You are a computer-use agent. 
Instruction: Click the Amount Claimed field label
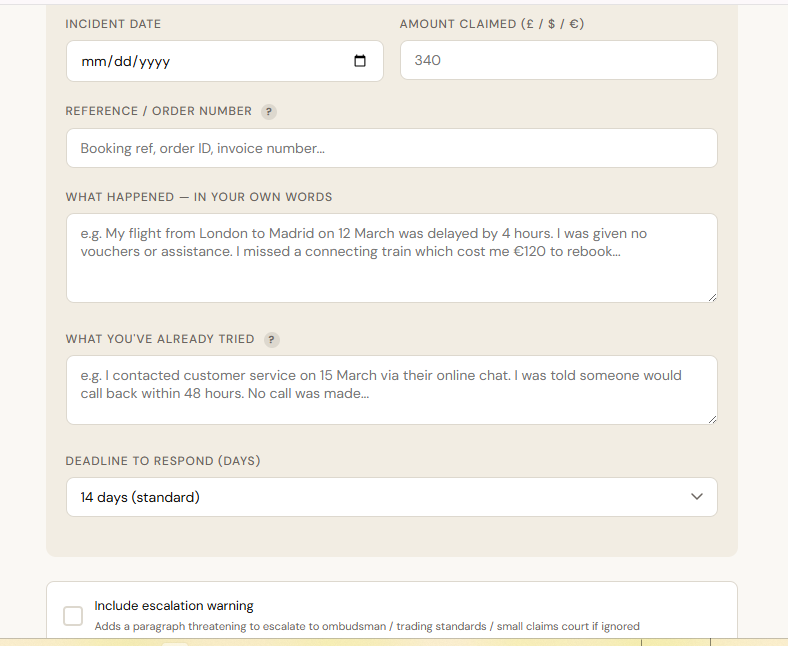(491, 24)
